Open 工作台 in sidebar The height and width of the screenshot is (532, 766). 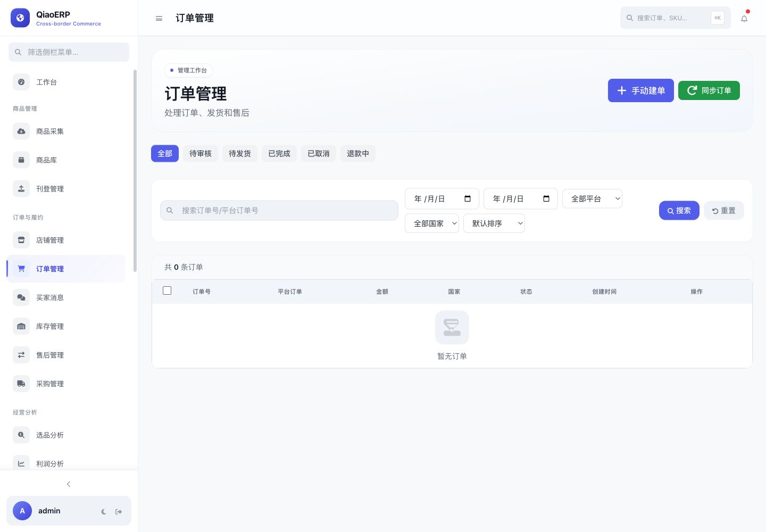66,82
